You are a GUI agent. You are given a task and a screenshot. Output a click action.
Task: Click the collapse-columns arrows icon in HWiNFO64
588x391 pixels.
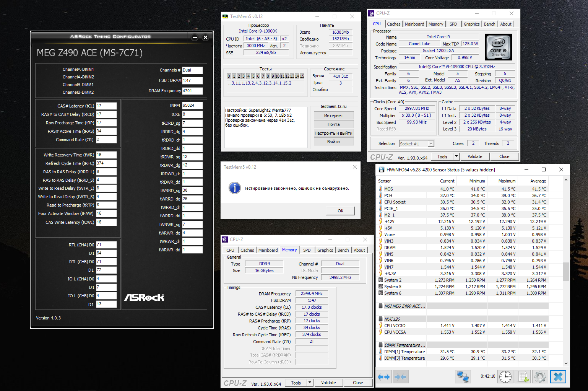[400, 377]
